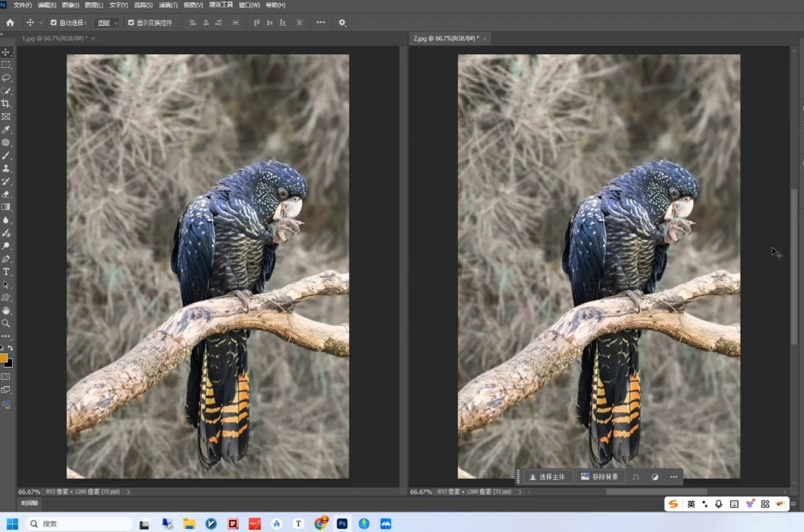The width and height of the screenshot is (804, 532).
Task: Select the Crop tool
Action: coord(6,103)
